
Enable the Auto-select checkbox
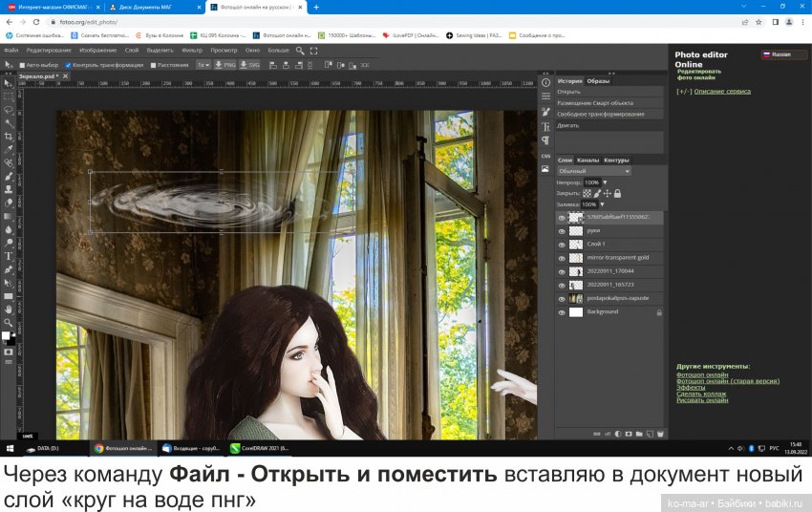click(22, 65)
